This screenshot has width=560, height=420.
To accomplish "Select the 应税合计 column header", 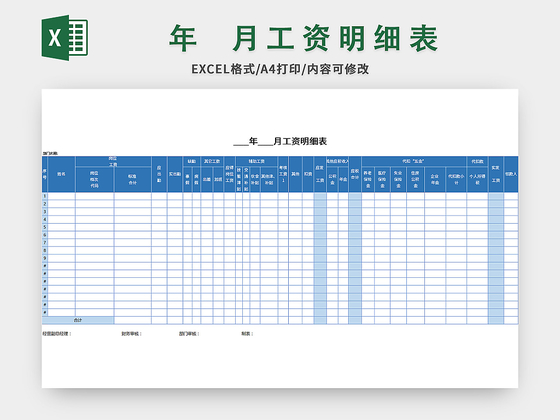I will 355,174.
